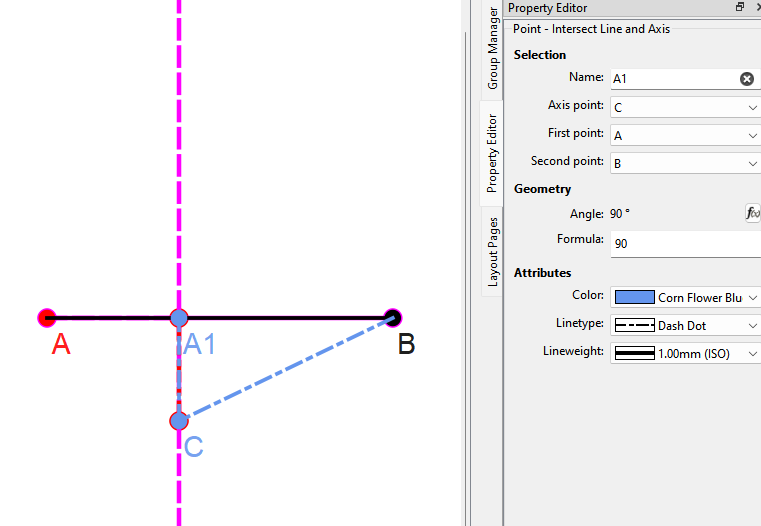Click the Formula input field

(685, 244)
